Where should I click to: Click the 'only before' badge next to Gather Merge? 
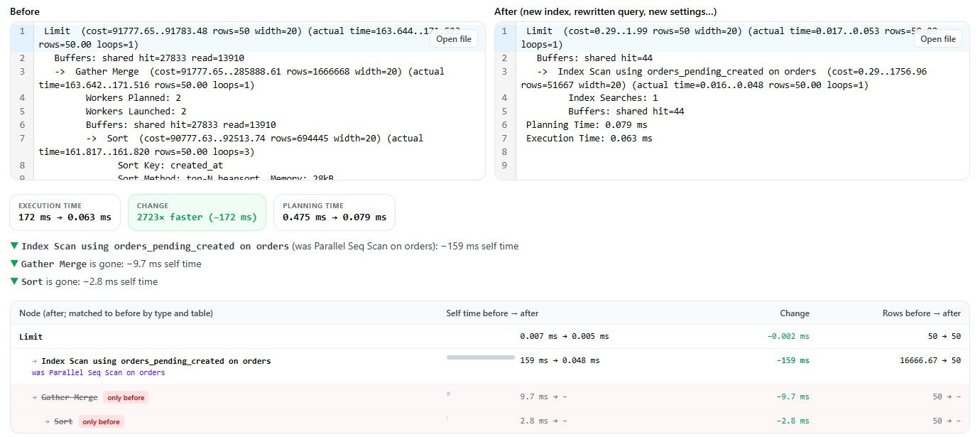pyautogui.click(x=126, y=398)
